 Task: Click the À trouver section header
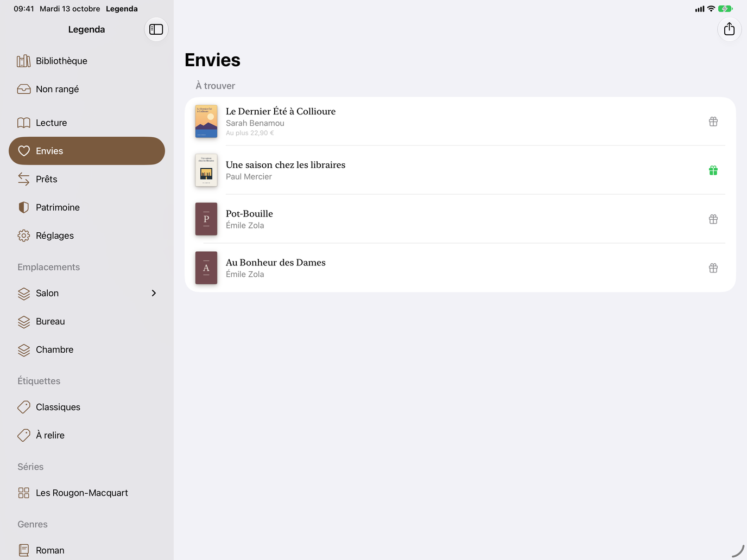(216, 86)
